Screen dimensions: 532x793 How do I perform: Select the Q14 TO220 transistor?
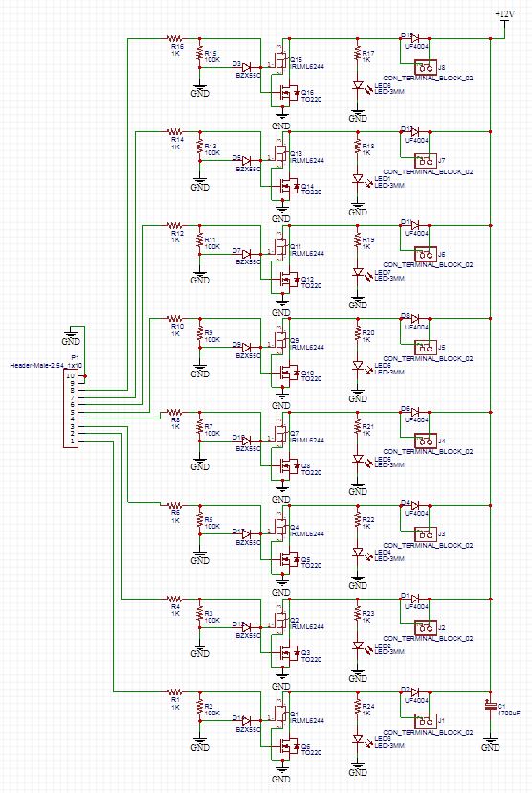[288, 186]
